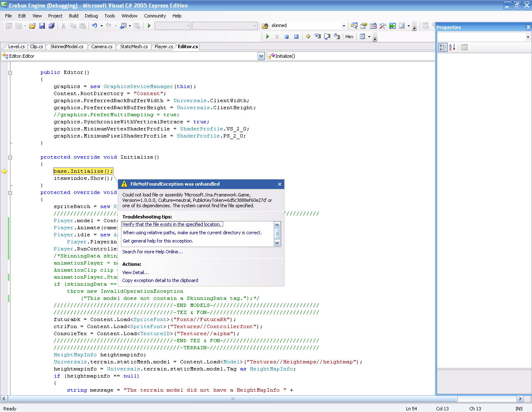
Task: Open the Properties panel object dropdown
Action: click(x=528, y=37)
